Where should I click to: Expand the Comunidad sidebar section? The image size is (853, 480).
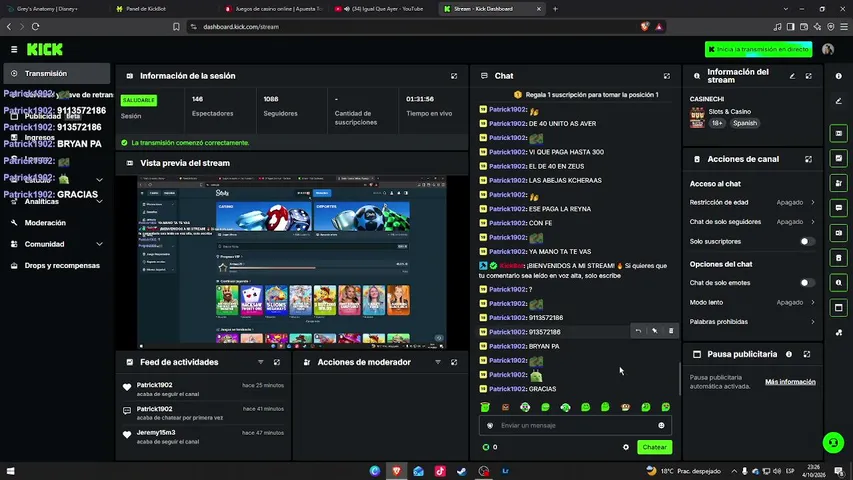click(99, 244)
